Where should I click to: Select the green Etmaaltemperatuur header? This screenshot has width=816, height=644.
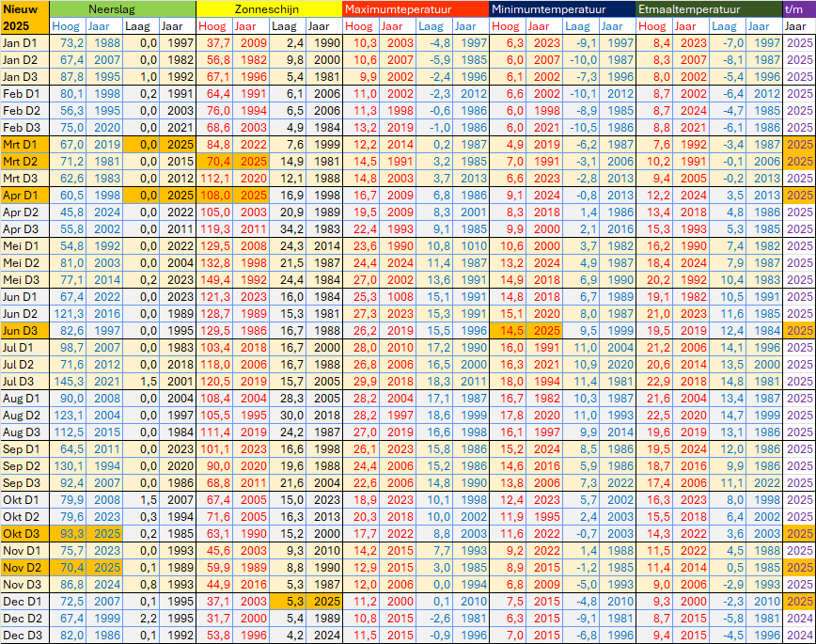[709, 8]
